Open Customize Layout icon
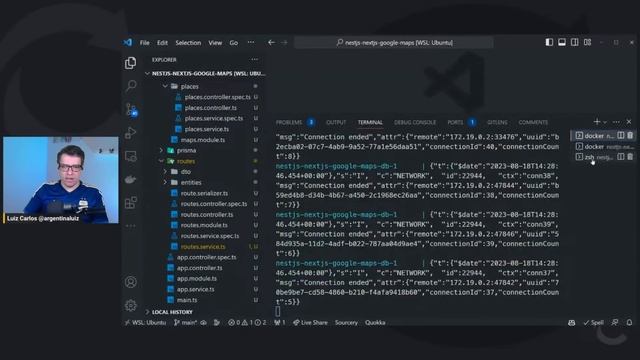 (x=587, y=42)
